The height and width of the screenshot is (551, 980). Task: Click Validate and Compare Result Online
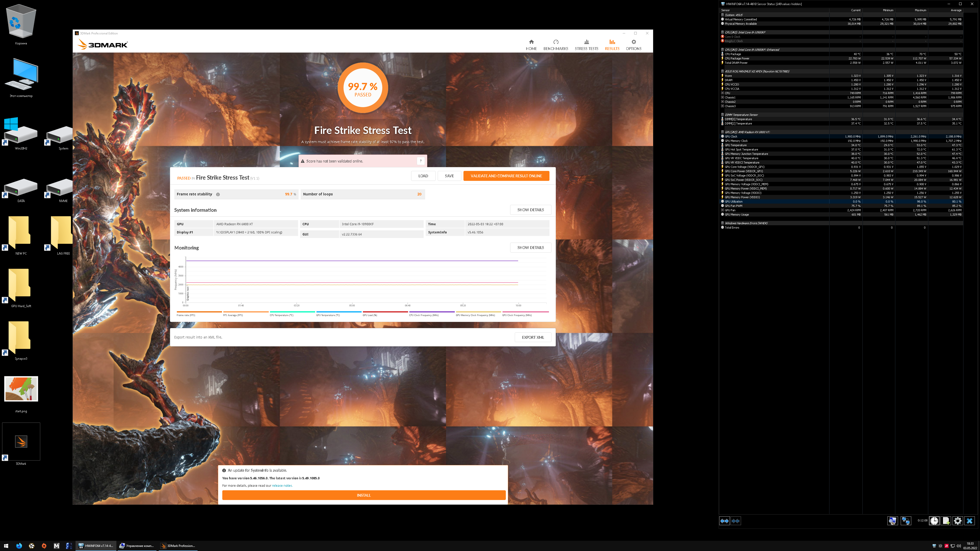pyautogui.click(x=506, y=176)
